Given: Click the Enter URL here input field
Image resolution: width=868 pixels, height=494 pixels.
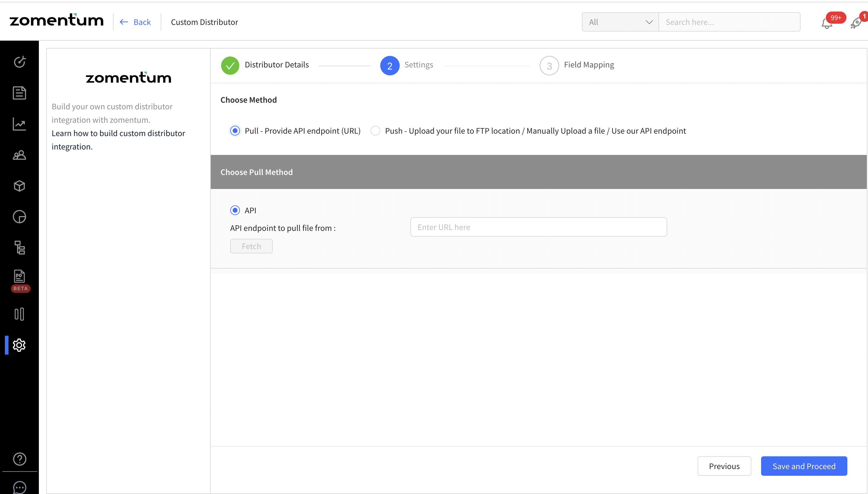Looking at the screenshot, I should (538, 227).
